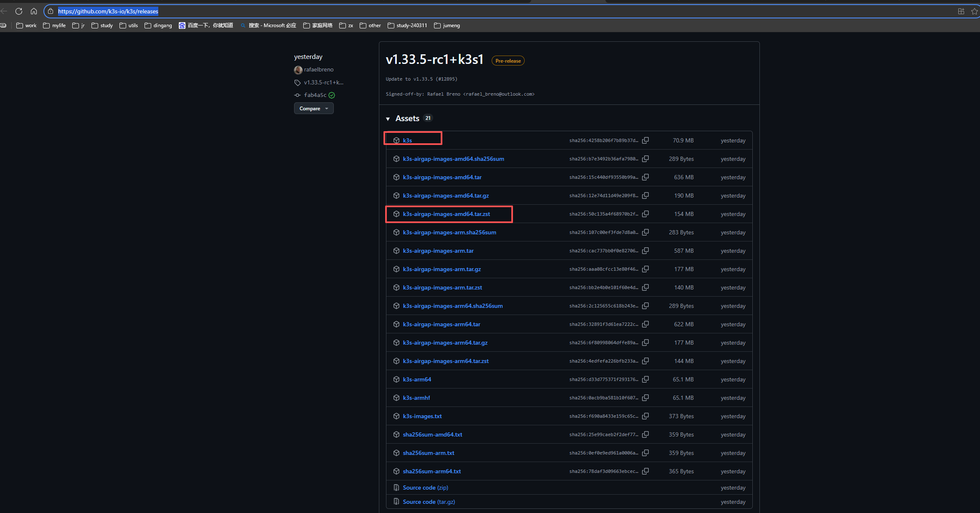Click the browser reload icon
The width and height of the screenshot is (980, 513).
(19, 11)
